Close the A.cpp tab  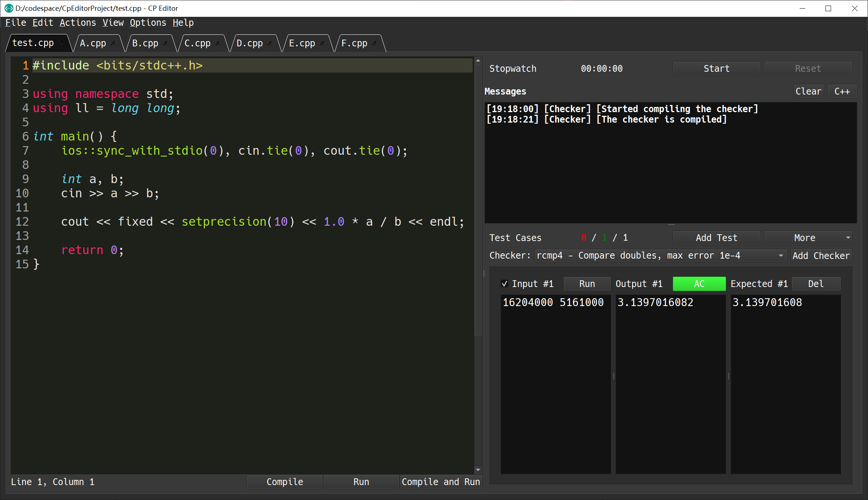[x=113, y=43]
